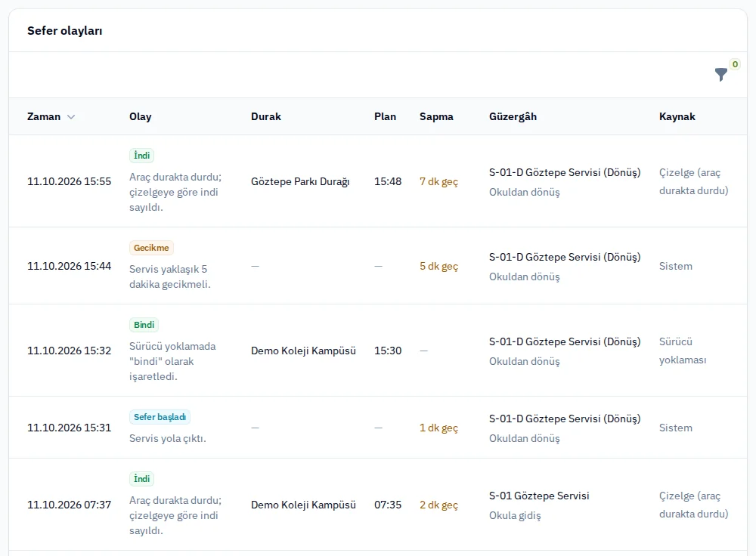Click "S-01-D Göztepe Servisi (Dönüş)" in the 15:55 row
Viewport: 756px width, 556px height.
[565, 172]
